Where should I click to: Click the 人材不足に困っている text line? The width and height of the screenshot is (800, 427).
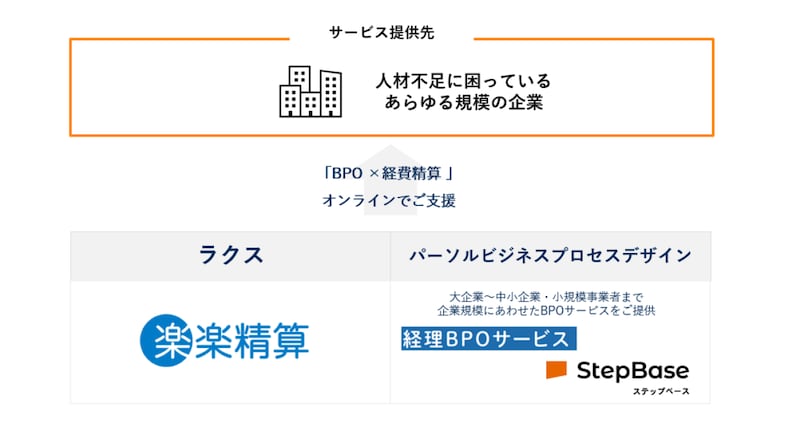[x=463, y=80]
